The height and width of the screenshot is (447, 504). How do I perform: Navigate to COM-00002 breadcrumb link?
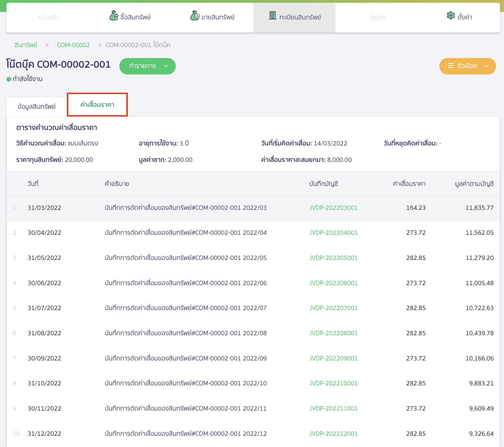coord(73,45)
